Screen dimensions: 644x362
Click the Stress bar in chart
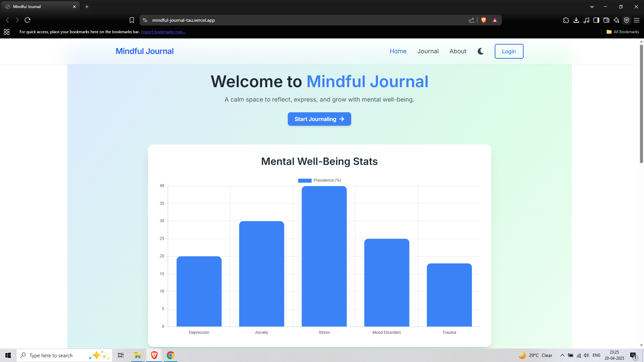(x=324, y=256)
